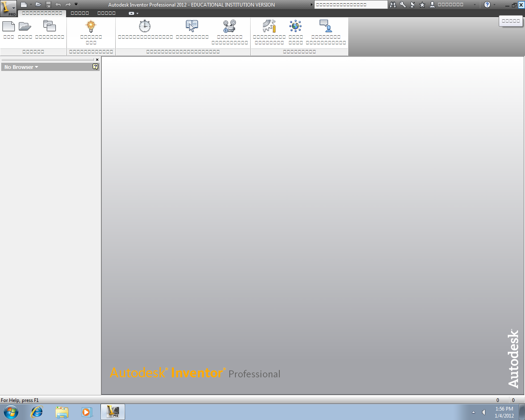
Task: Expand the Help question mark dropdown arrow
Action: coord(494,5)
